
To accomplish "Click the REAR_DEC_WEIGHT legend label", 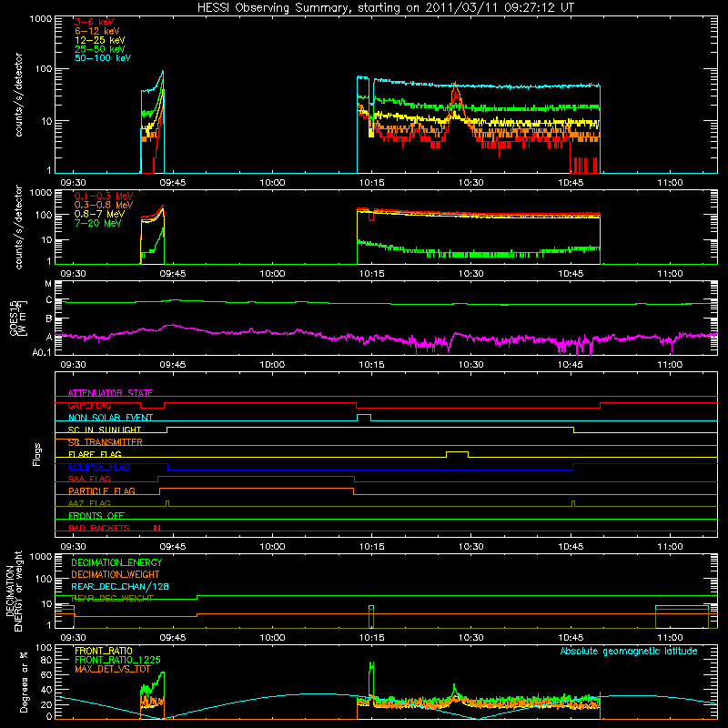I will [112, 599].
